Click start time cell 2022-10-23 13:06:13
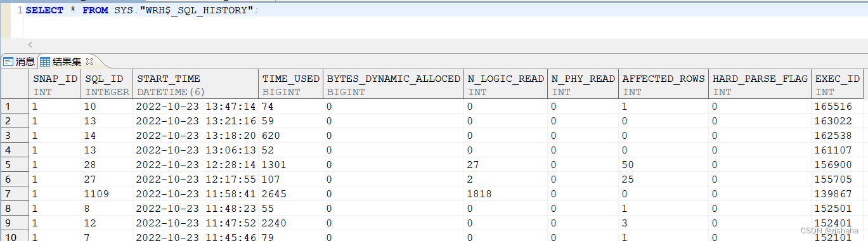Screen dimensions: 868x241 (196, 150)
